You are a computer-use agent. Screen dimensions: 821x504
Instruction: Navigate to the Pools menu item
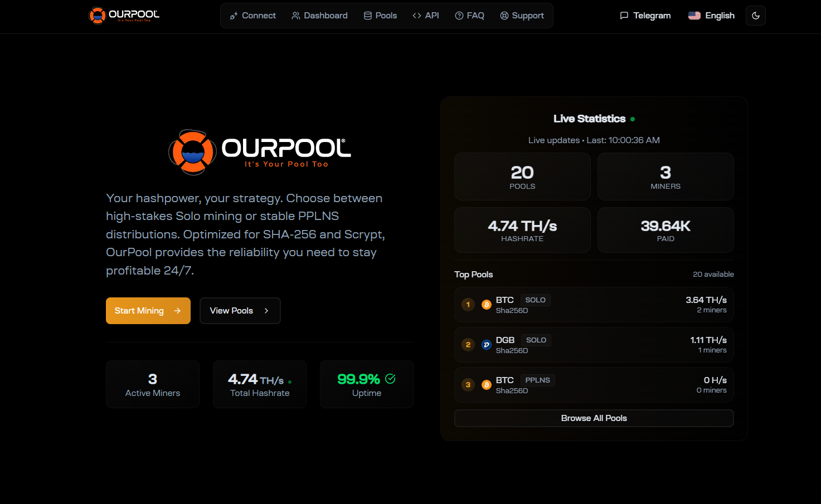(x=380, y=16)
